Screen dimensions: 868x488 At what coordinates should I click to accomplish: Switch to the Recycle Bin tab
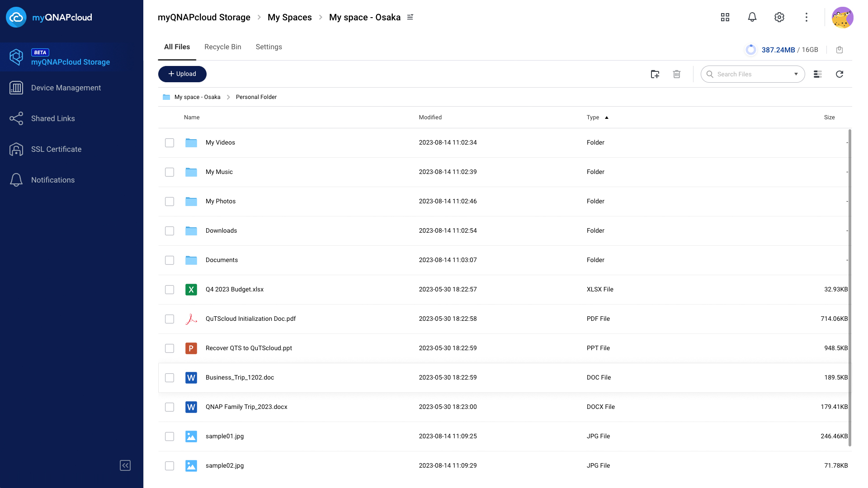tap(222, 47)
